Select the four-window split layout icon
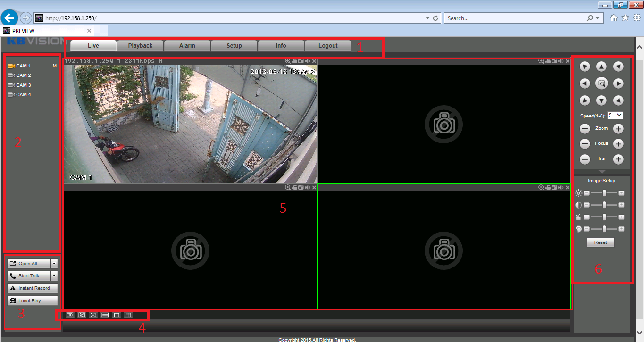 coord(128,315)
